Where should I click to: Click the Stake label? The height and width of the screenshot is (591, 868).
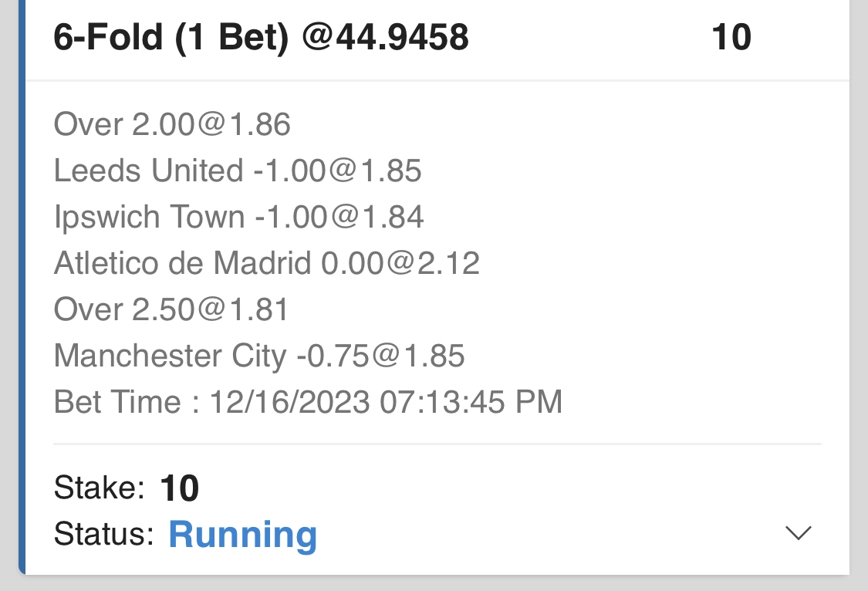(x=100, y=488)
